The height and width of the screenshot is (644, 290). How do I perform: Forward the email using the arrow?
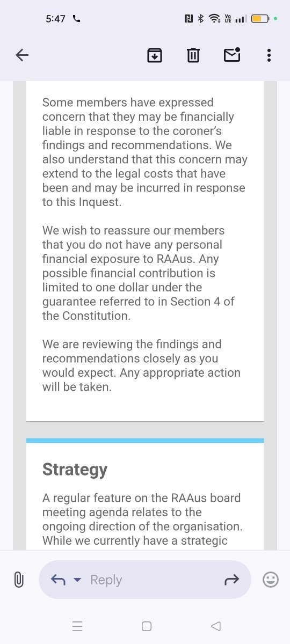(231, 580)
